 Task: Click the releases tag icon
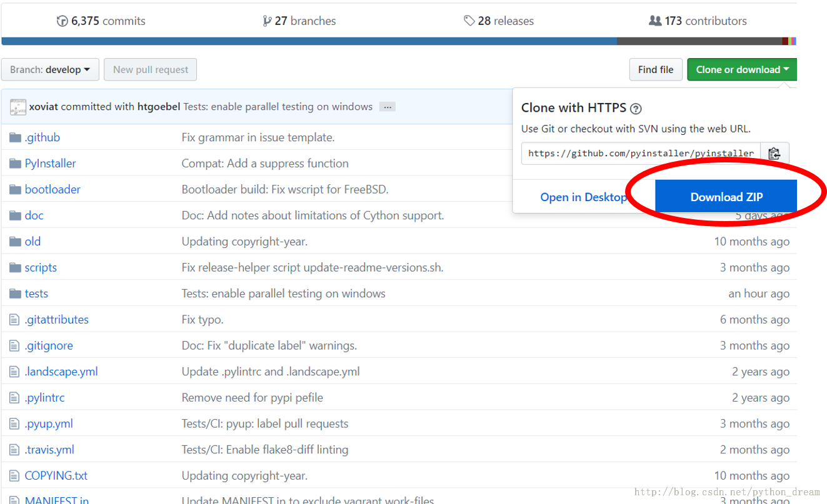coord(469,21)
